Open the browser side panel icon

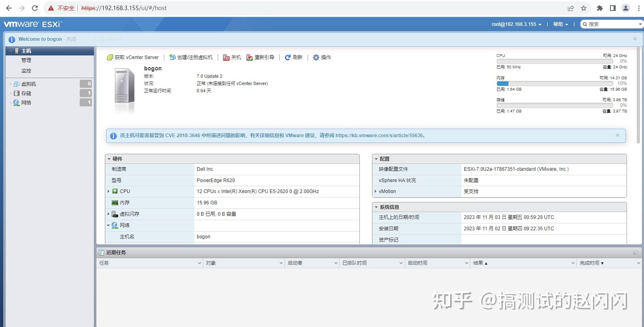point(613,8)
